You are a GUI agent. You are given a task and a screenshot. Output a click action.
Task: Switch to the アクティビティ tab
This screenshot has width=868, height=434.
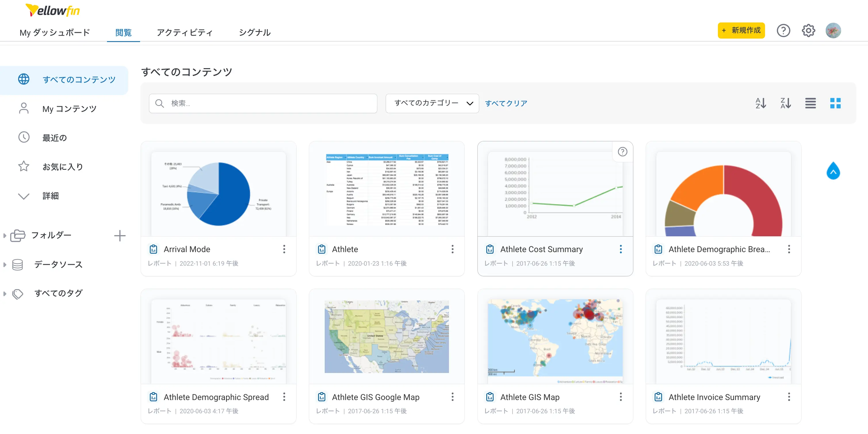click(184, 32)
